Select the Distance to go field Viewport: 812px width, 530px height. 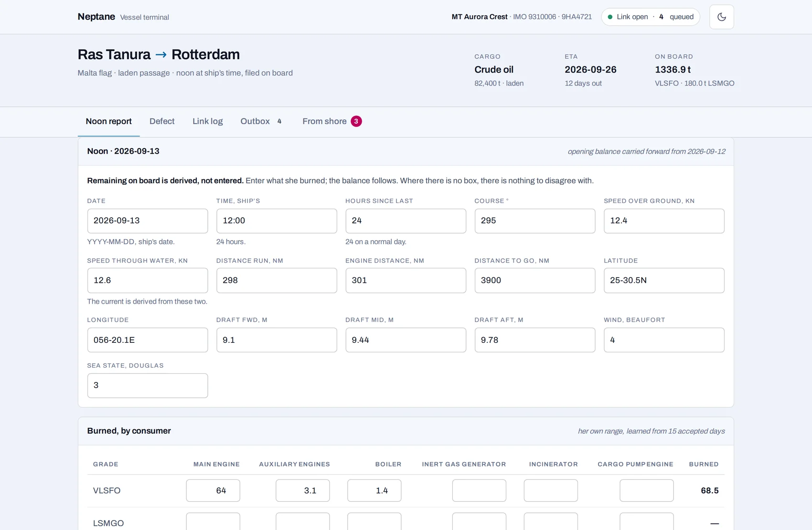click(535, 280)
